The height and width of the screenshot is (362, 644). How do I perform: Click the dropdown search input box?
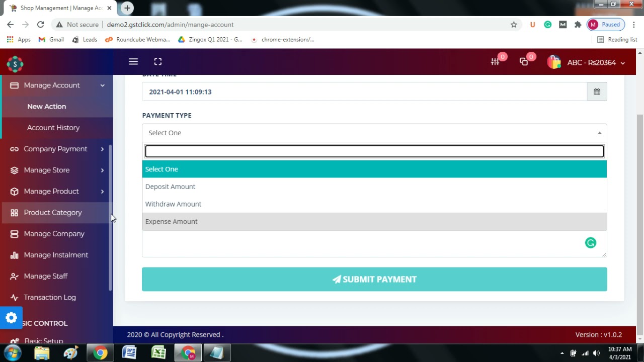coord(374,151)
